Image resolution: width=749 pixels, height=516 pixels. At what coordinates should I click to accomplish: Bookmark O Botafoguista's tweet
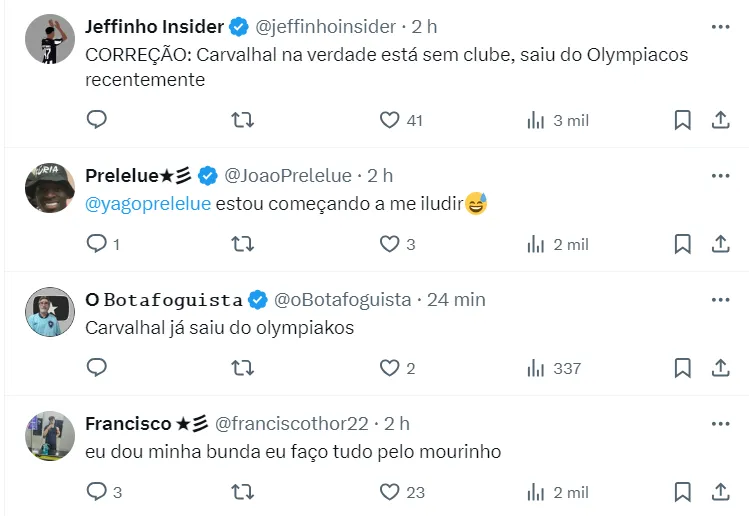pyautogui.click(x=682, y=368)
